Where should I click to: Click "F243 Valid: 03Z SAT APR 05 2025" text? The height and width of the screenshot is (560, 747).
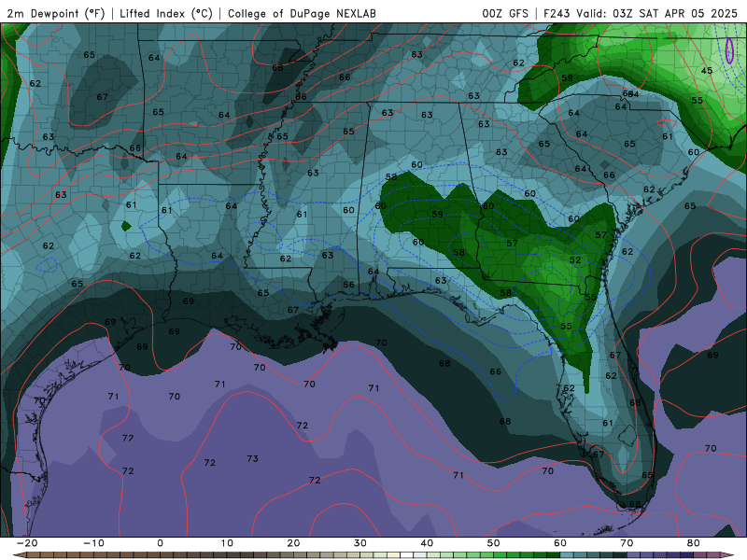point(641,13)
